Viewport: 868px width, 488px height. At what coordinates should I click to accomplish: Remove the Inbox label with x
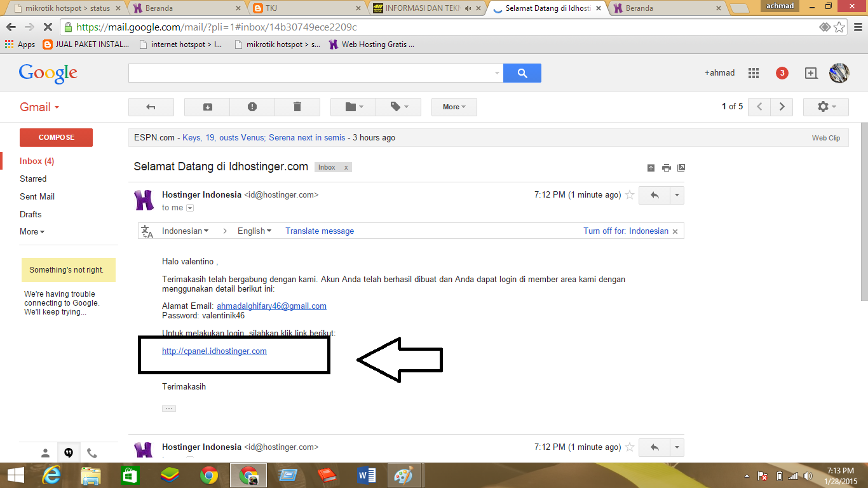coord(346,168)
